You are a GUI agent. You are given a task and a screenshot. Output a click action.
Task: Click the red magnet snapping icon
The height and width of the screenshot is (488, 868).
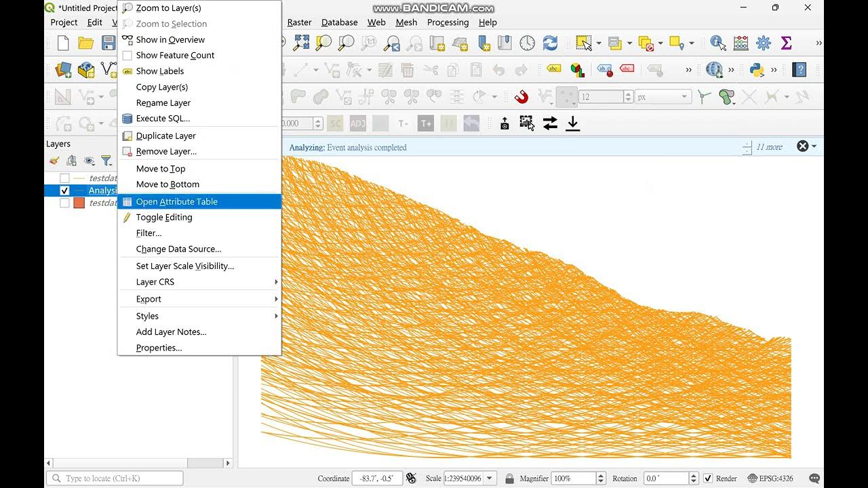[521, 97]
